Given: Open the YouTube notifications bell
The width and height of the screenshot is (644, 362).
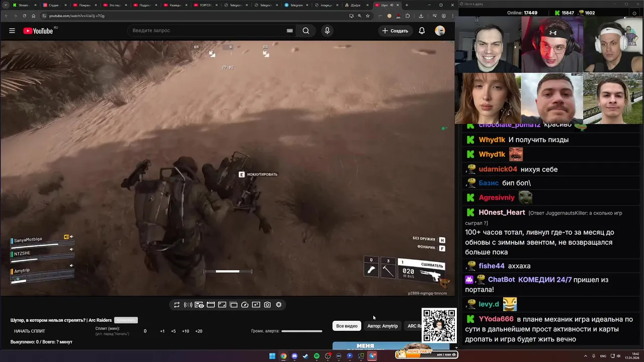Looking at the screenshot, I should click(422, 31).
